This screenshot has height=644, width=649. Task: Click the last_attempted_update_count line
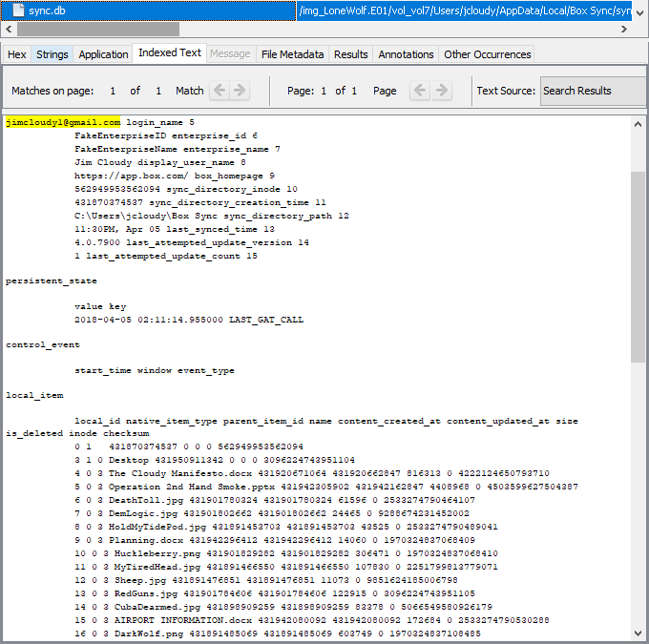(166, 256)
